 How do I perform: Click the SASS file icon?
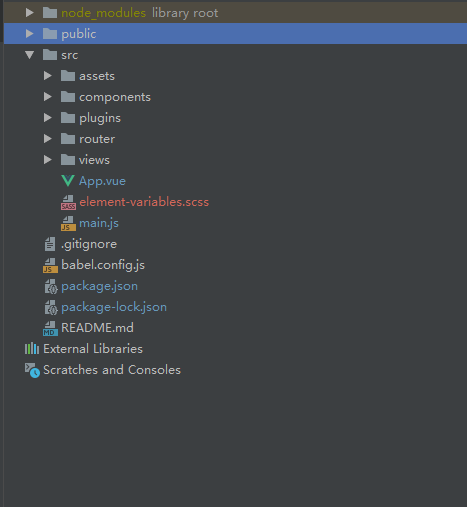click(68, 202)
